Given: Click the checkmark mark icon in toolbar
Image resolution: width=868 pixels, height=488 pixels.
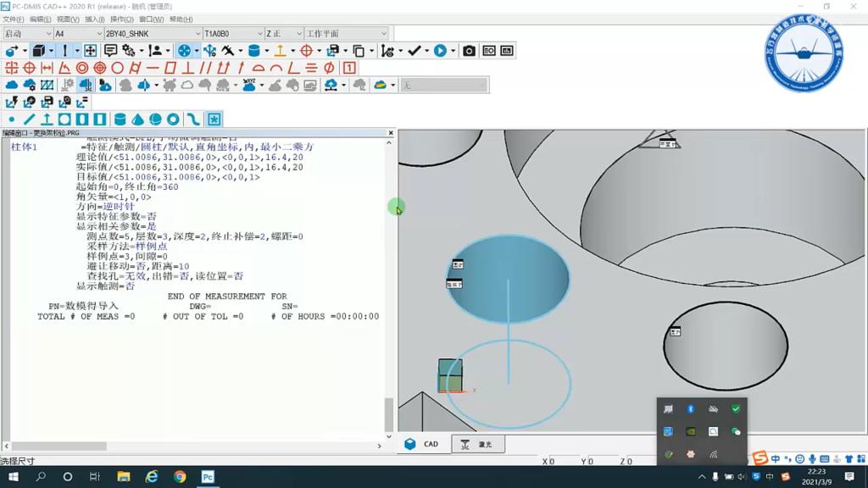Looking at the screenshot, I should point(414,51).
